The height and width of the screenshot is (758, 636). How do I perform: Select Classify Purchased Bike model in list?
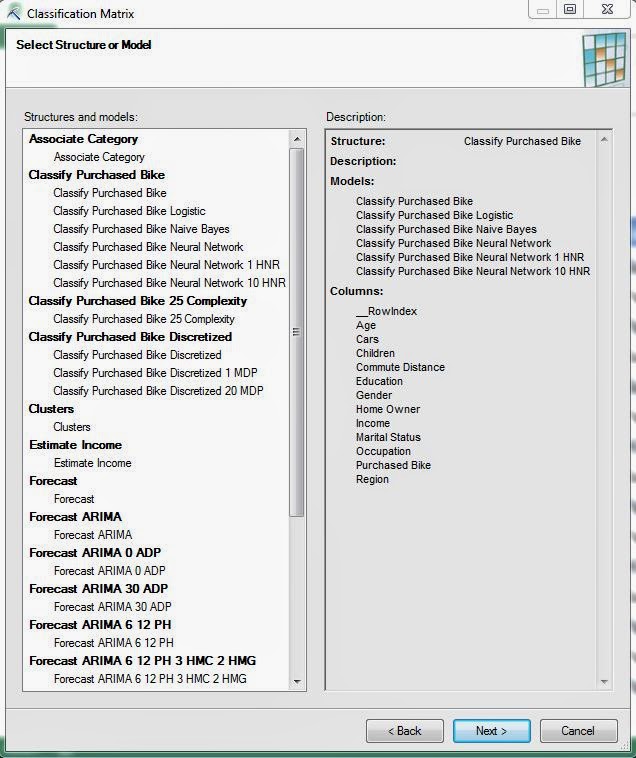pos(110,193)
